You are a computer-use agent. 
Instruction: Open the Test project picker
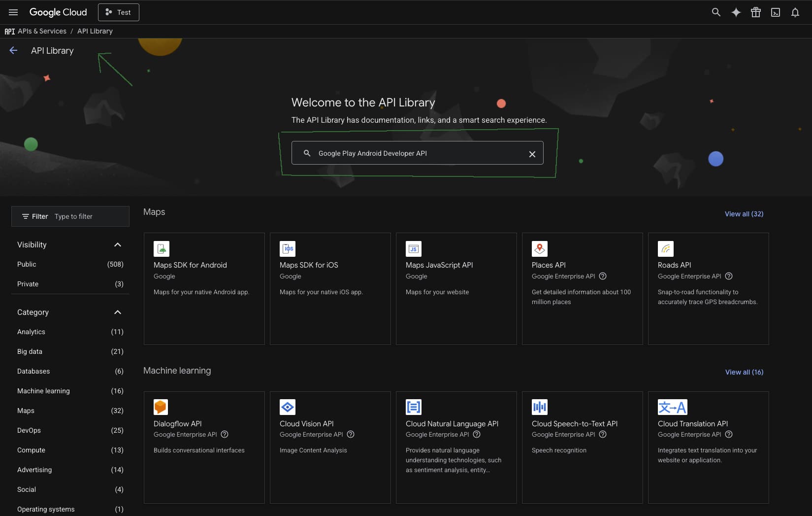(119, 12)
